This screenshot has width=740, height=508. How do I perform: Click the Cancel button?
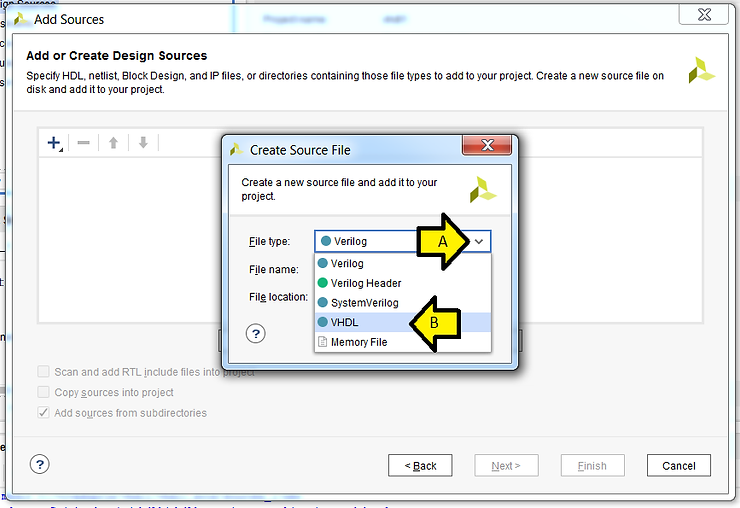678,465
